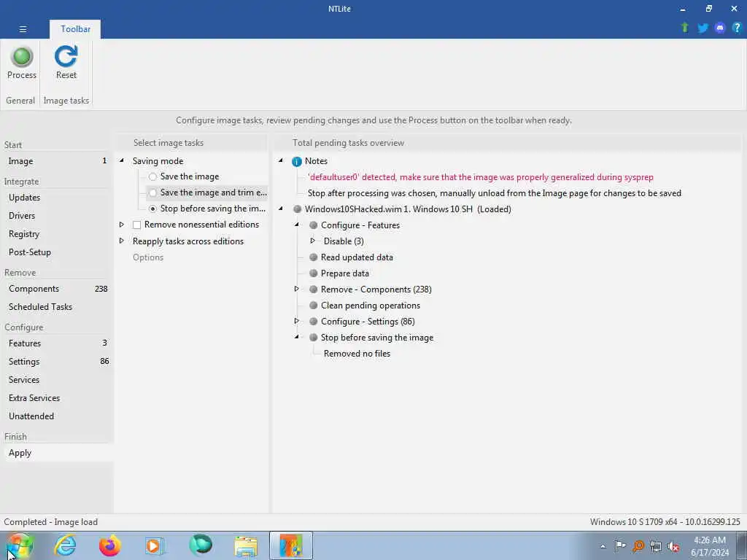This screenshot has height=560, width=747.
Task: Click the status dot beside Clean pending operations
Action: click(314, 306)
